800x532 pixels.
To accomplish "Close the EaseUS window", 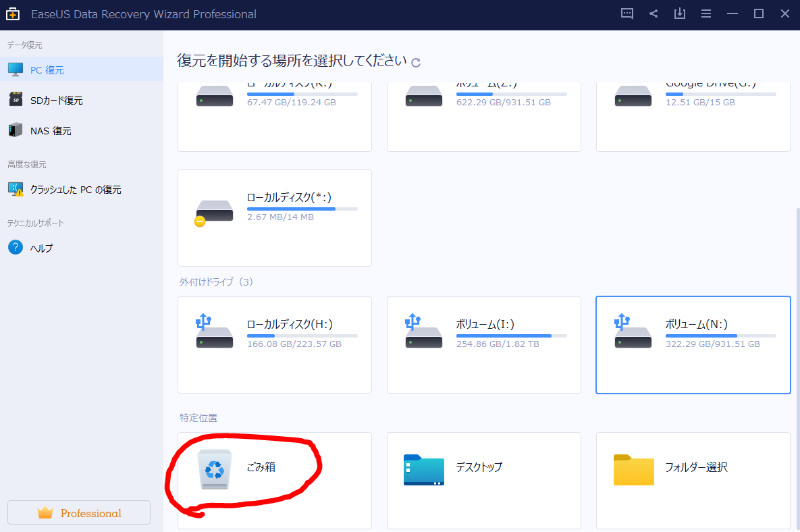I will coord(784,14).
